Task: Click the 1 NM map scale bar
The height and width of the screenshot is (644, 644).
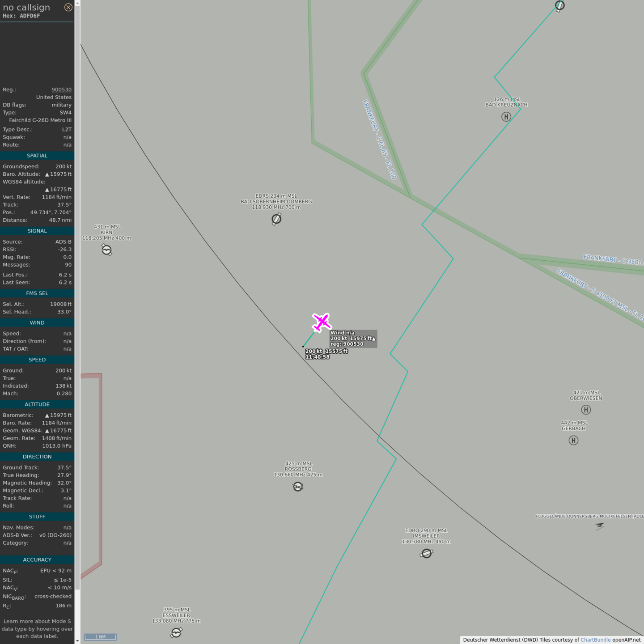Action: pos(100,637)
